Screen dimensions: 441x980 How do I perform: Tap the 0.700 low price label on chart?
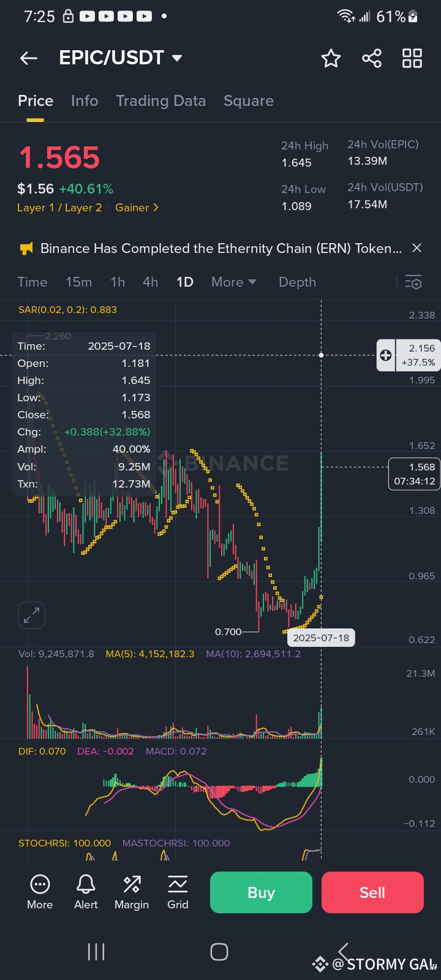228,631
